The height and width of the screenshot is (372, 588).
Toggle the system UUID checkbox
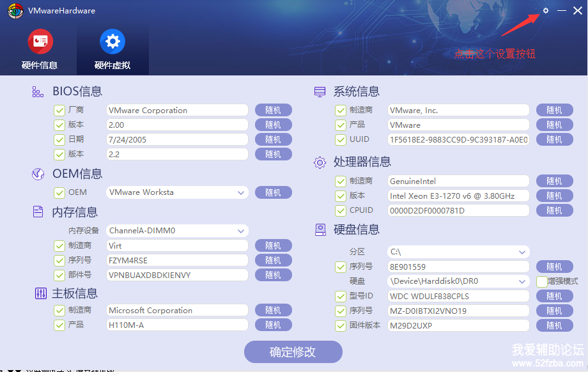coord(341,139)
